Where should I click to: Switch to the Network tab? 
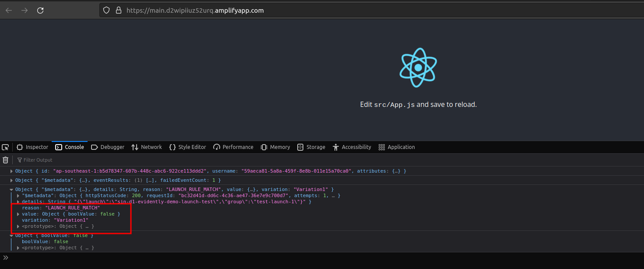tap(147, 147)
